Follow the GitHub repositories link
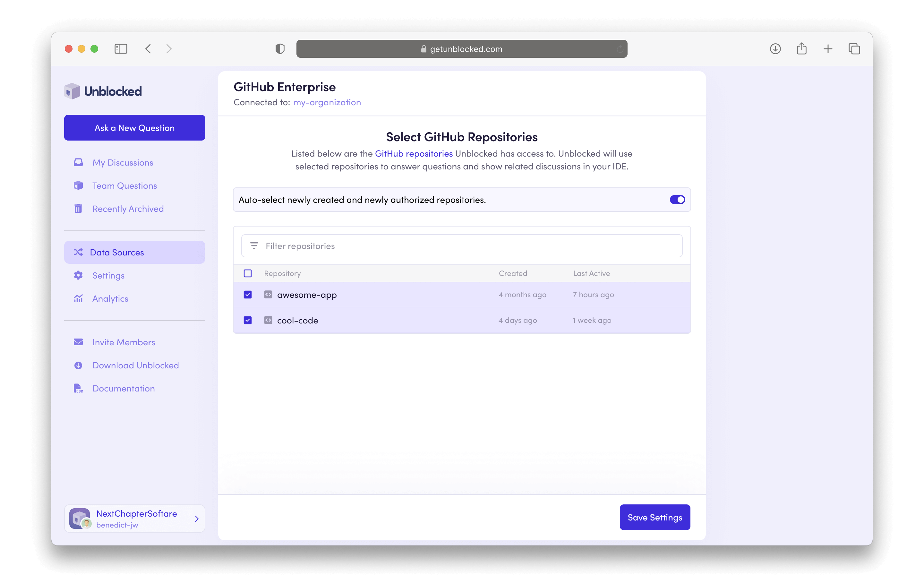Image resolution: width=924 pixels, height=584 pixels. [x=414, y=153]
